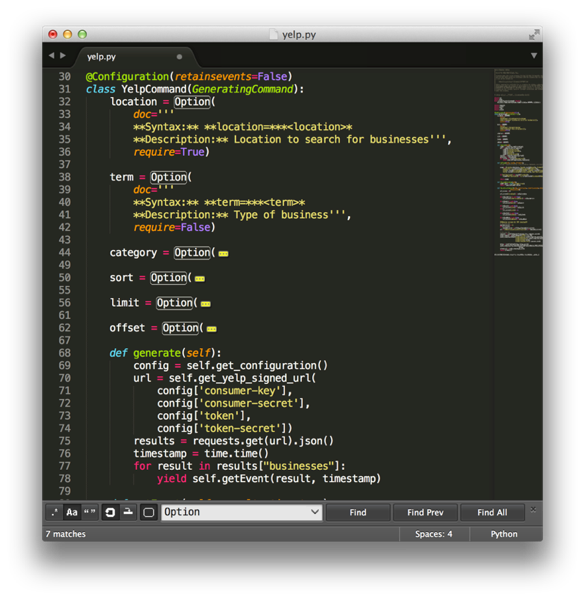This screenshot has width=585, height=600.
Task: Click line number 68 in gutter
Action: point(64,353)
